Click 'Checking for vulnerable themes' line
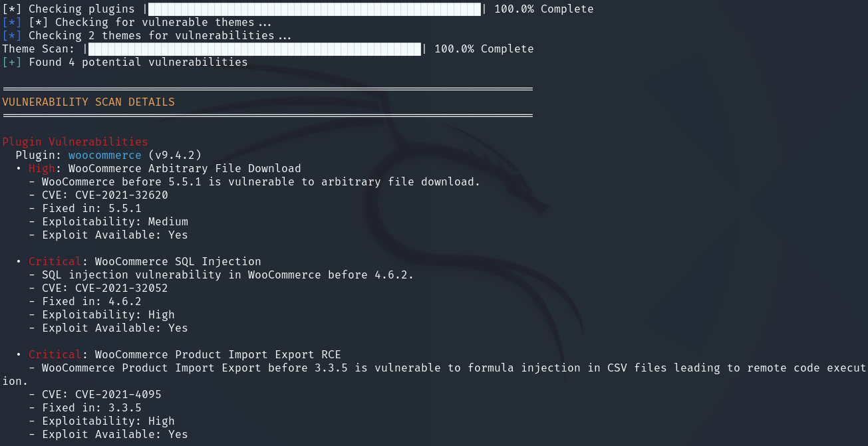Image resolution: width=868 pixels, height=446 pixels. (x=137, y=23)
